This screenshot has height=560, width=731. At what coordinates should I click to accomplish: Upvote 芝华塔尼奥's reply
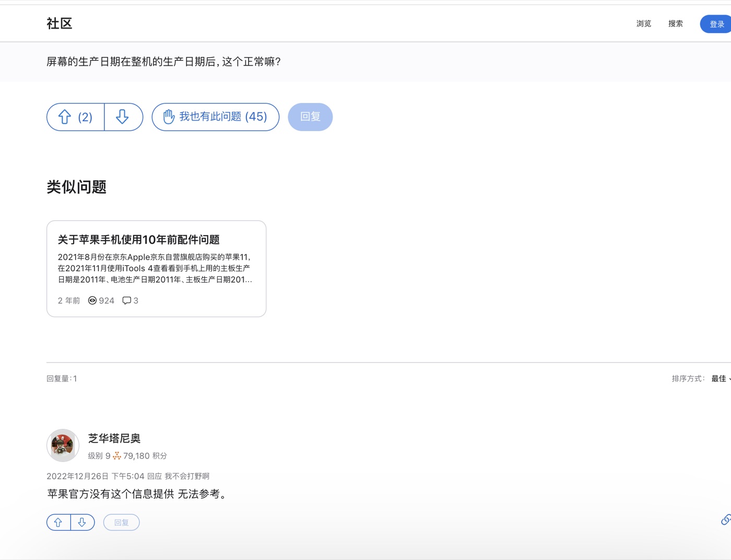(58, 522)
